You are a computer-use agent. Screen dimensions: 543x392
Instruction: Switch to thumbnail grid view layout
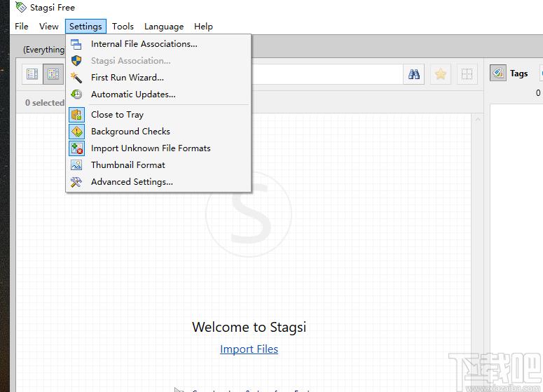[x=53, y=74]
